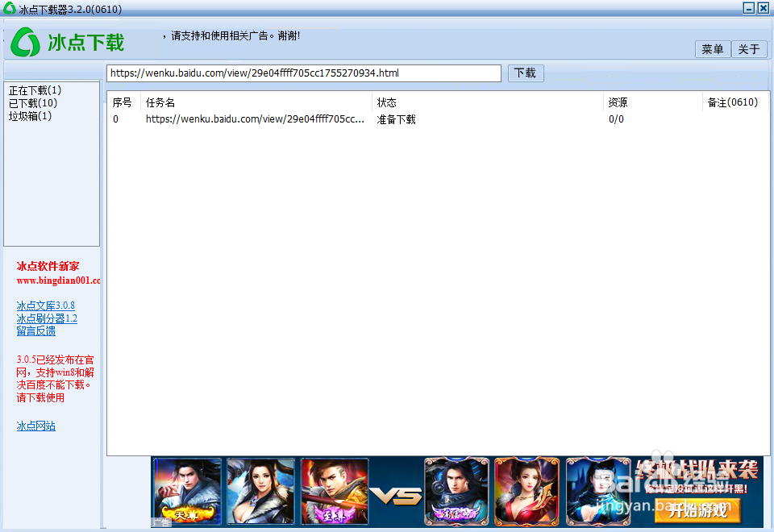This screenshot has height=532, width=774.
Task: Click the title bar app icon
Action: (x=10, y=8)
